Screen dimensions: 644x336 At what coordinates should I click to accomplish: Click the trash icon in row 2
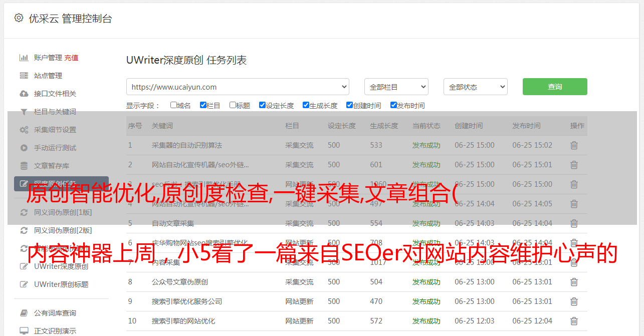574,165
